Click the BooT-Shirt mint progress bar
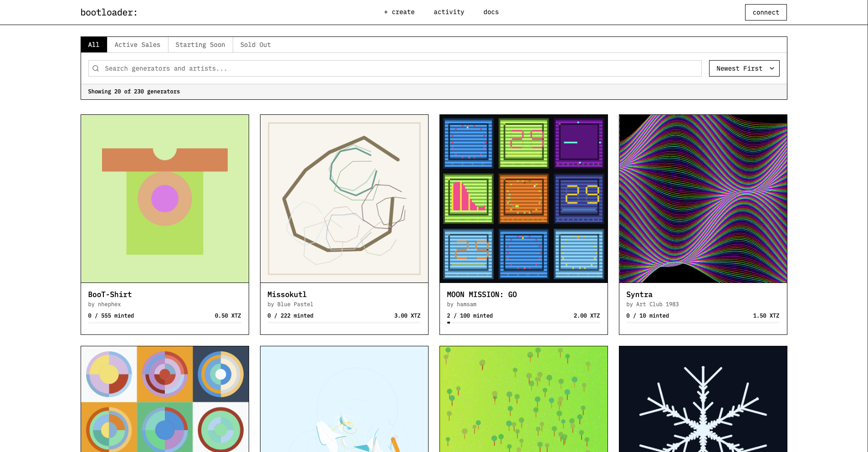Viewport: 868px width, 452px height. [x=165, y=323]
